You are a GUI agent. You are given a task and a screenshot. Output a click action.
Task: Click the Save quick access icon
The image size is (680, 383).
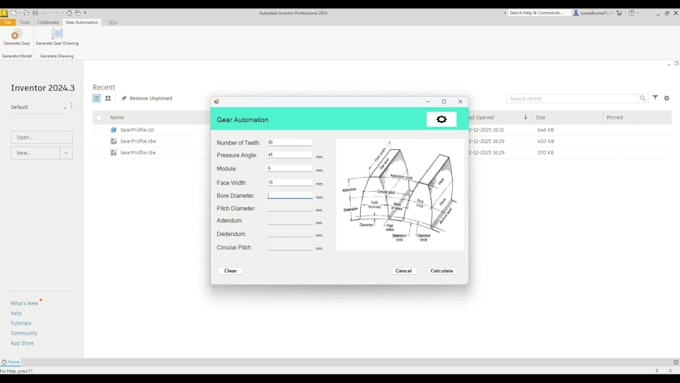(x=35, y=13)
